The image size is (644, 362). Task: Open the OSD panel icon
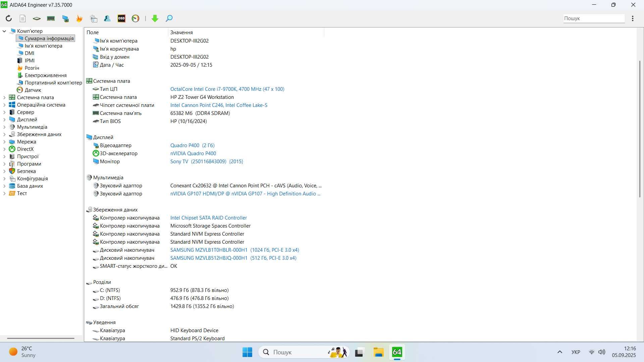tap(121, 18)
